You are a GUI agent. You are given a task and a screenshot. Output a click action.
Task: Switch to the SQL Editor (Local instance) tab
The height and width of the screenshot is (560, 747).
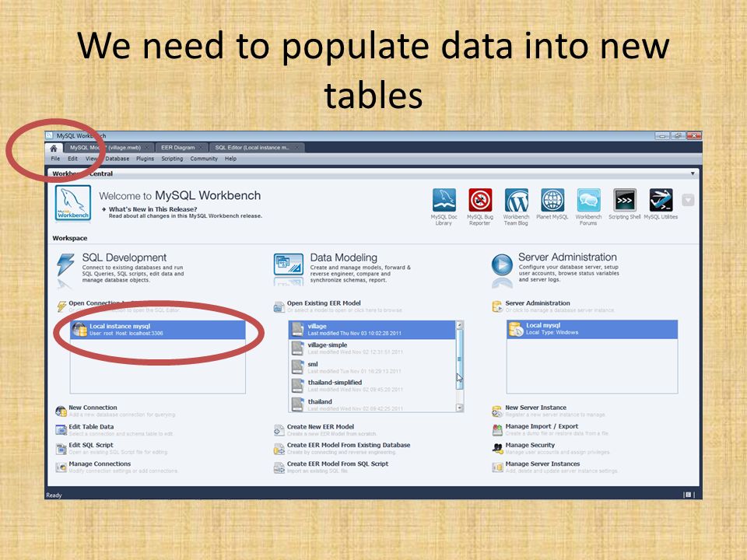pos(252,148)
